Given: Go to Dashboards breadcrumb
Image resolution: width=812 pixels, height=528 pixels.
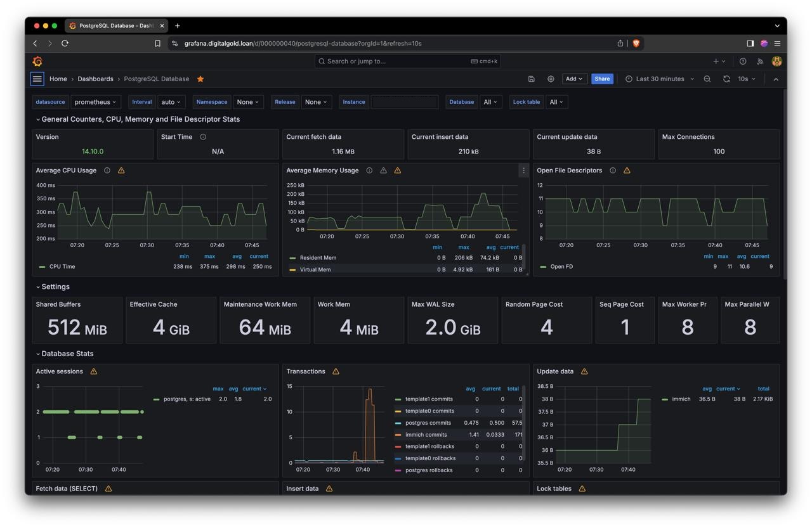Looking at the screenshot, I should [x=95, y=79].
